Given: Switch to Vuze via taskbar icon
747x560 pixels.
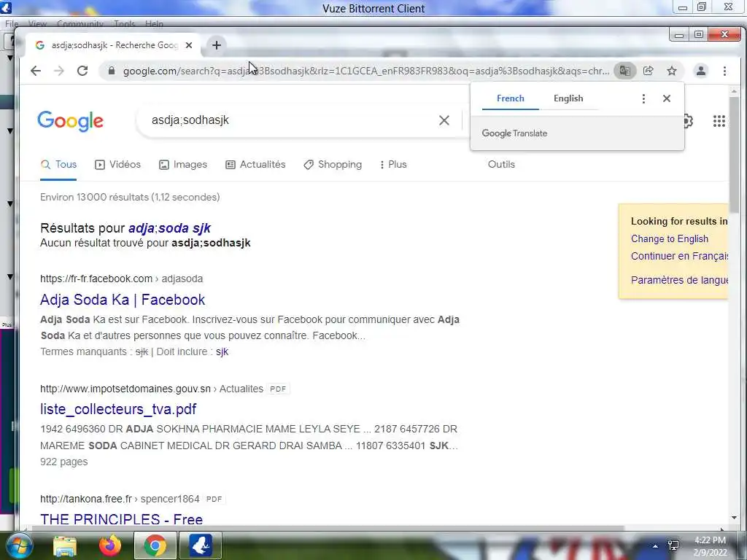Looking at the screenshot, I should click(201, 545).
